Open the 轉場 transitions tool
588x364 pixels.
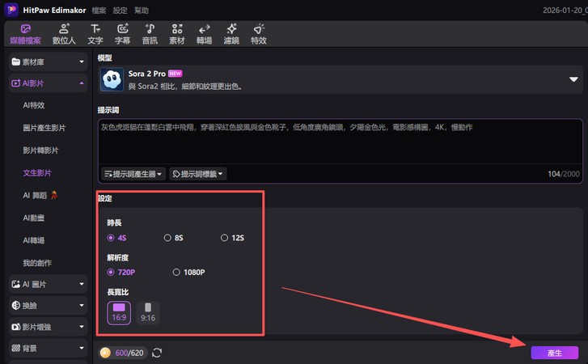[x=205, y=34]
